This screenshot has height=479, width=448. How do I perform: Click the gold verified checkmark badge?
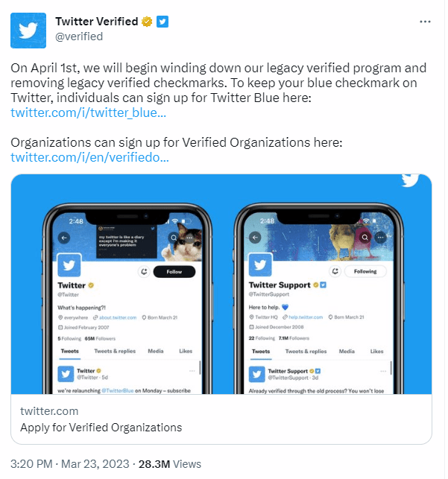coord(148,22)
